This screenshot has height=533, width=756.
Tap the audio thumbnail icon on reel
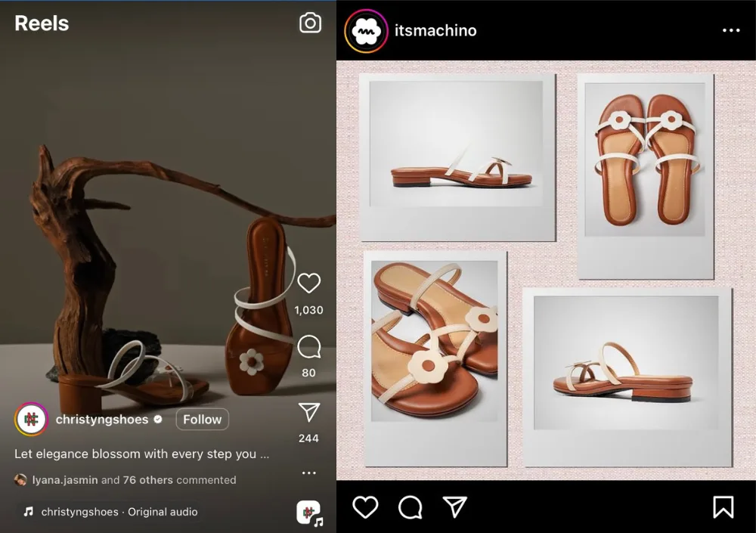coord(308,513)
